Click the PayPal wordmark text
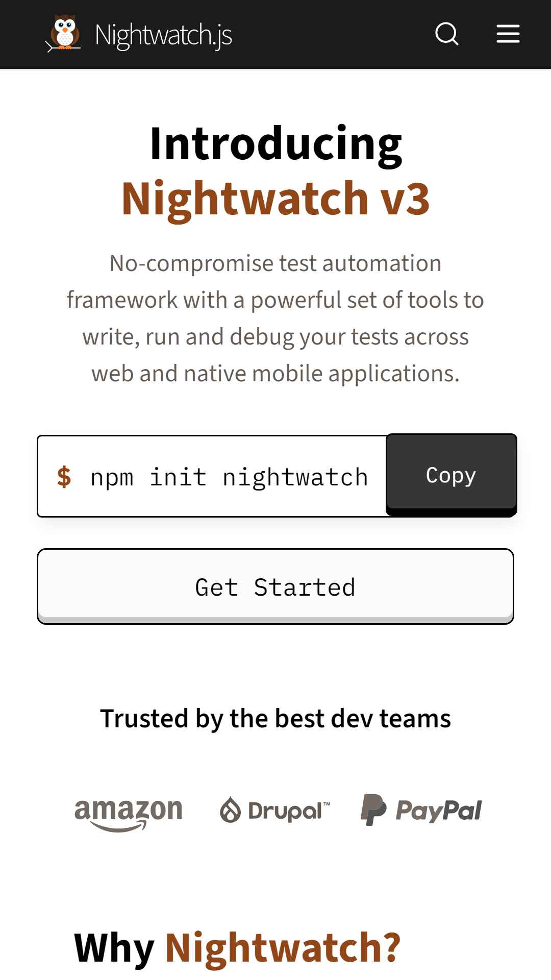The image size is (551, 980). coord(439,811)
